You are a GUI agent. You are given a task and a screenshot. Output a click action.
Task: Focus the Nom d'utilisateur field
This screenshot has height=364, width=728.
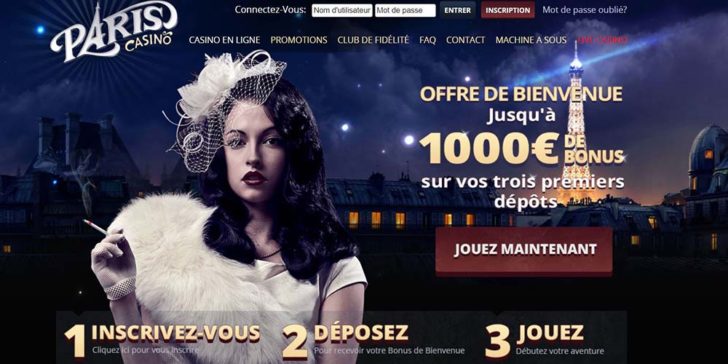[342, 10]
